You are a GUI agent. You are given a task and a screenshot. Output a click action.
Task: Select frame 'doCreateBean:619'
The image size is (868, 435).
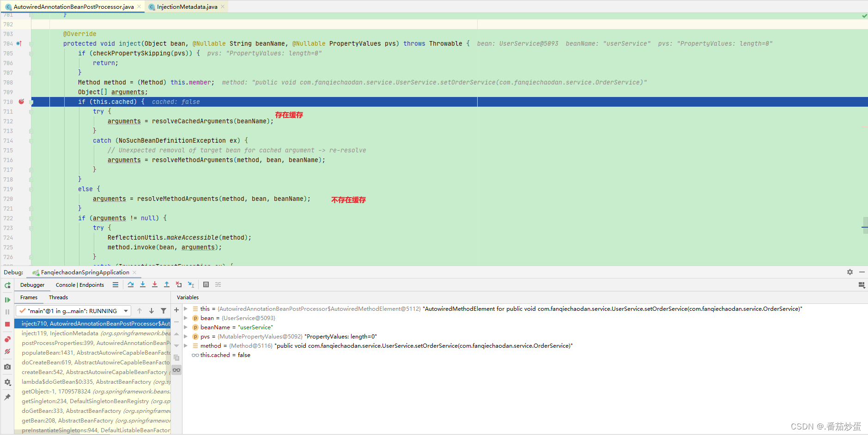point(92,362)
